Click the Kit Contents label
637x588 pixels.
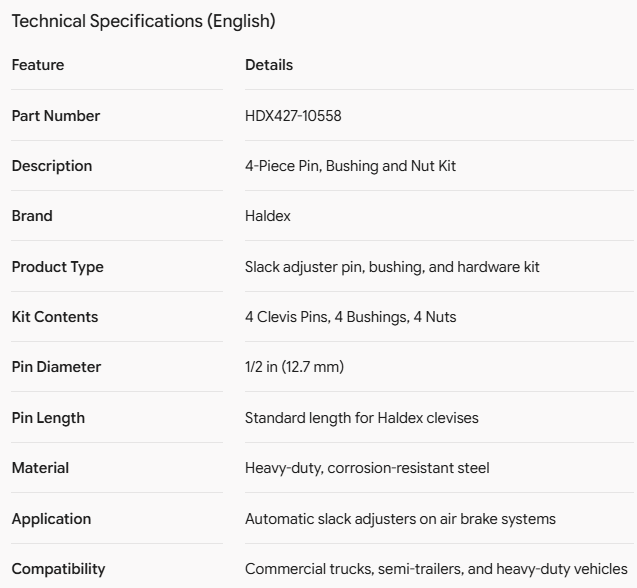pos(55,317)
